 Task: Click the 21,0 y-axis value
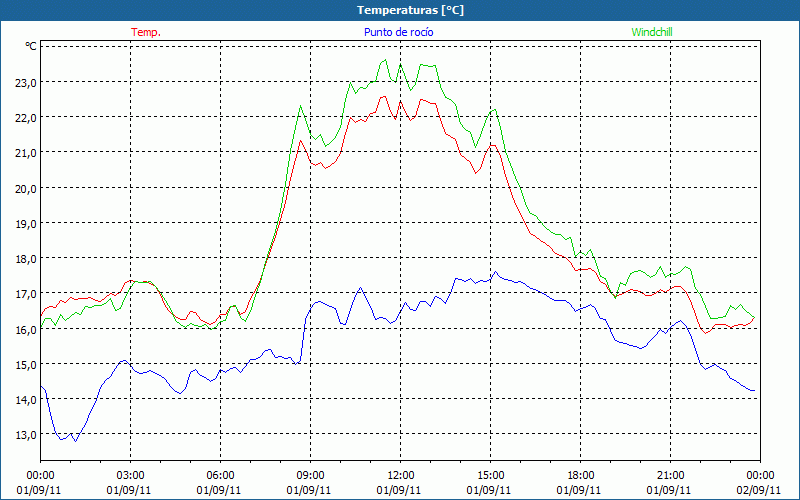coord(26,153)
